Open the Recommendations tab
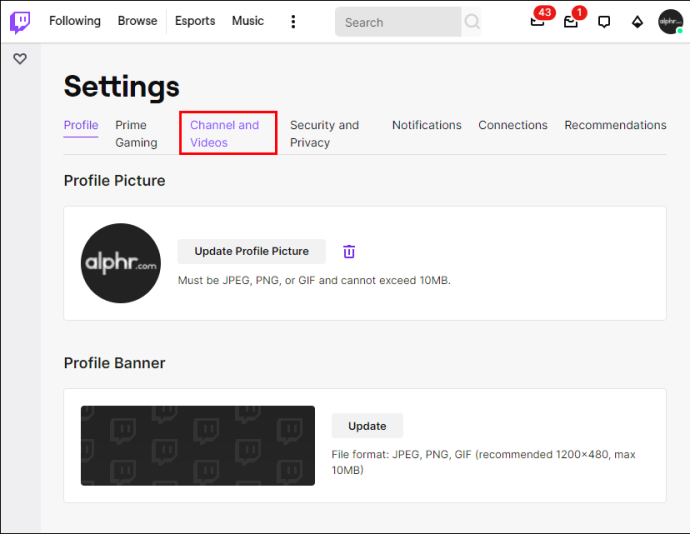 point(615,125)
